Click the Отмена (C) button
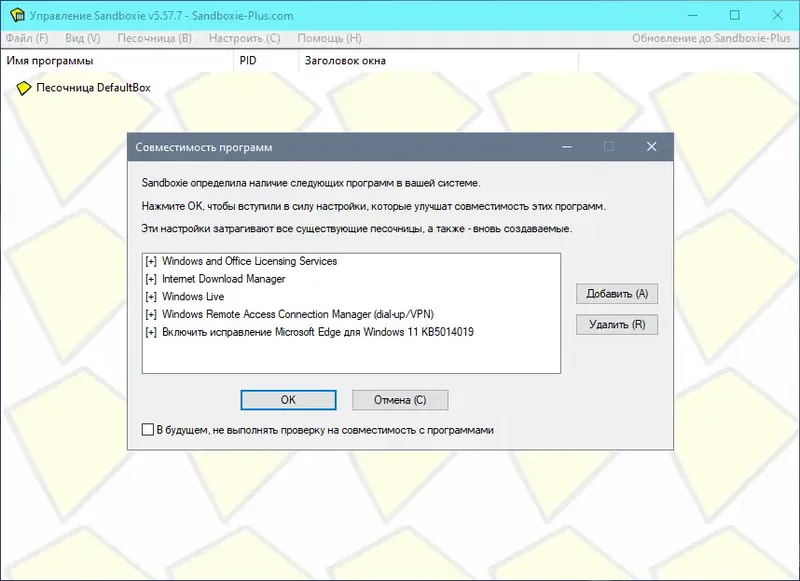The image size is (800, 581). coord(400,400)
